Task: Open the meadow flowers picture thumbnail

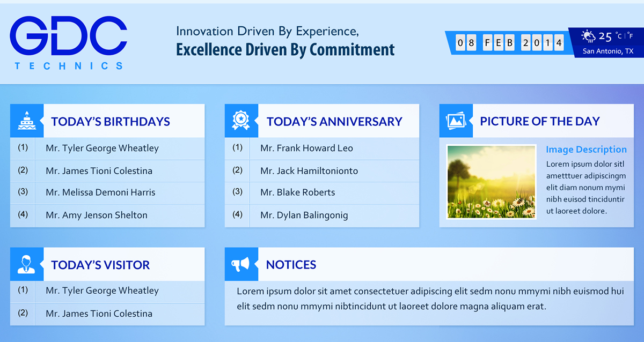Action: click(491, 181)
